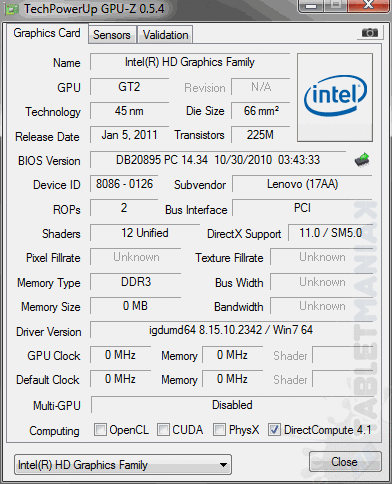Click the "BIOS Version" label
392x484 pixels.
pyautogui.click(x=49, y=161)
